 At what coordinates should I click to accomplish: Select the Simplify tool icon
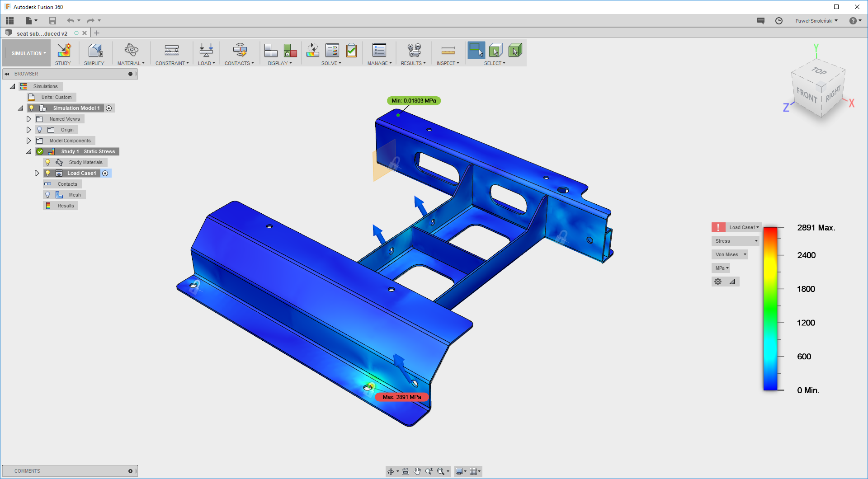94,50
